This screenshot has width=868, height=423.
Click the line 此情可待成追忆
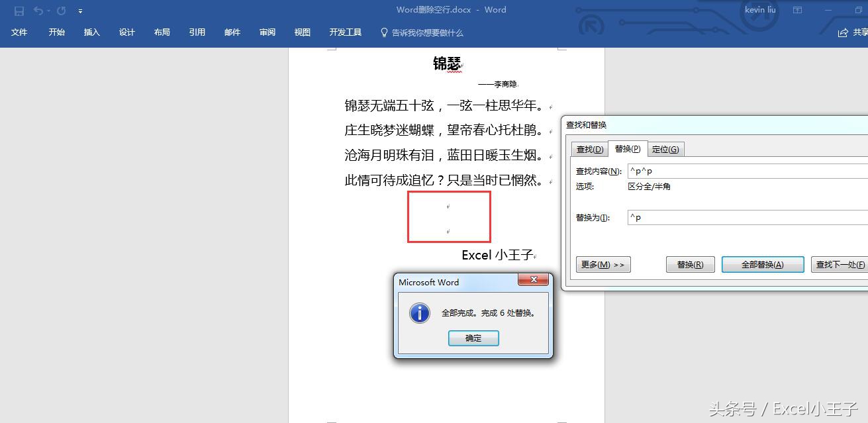point(389,179)
